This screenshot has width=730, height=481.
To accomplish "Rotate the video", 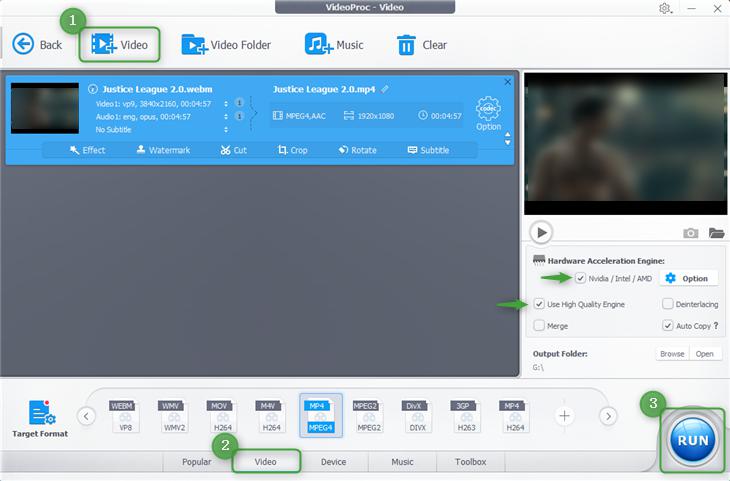I will 358,150.
